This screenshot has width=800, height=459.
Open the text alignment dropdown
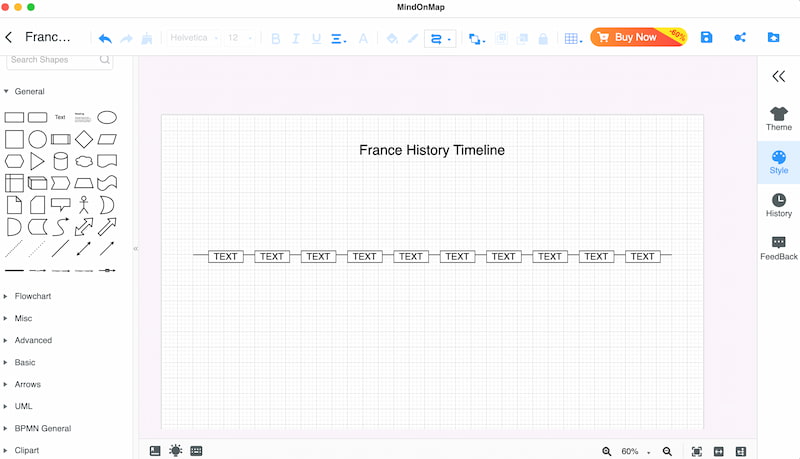click(338, 38)
